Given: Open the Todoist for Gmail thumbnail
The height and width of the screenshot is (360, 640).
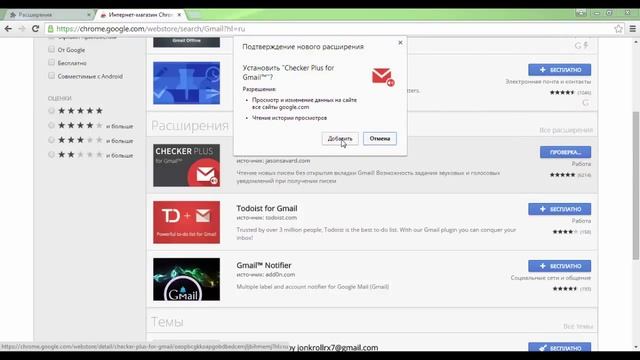Looking at the screenshot, I should [187, 222].
